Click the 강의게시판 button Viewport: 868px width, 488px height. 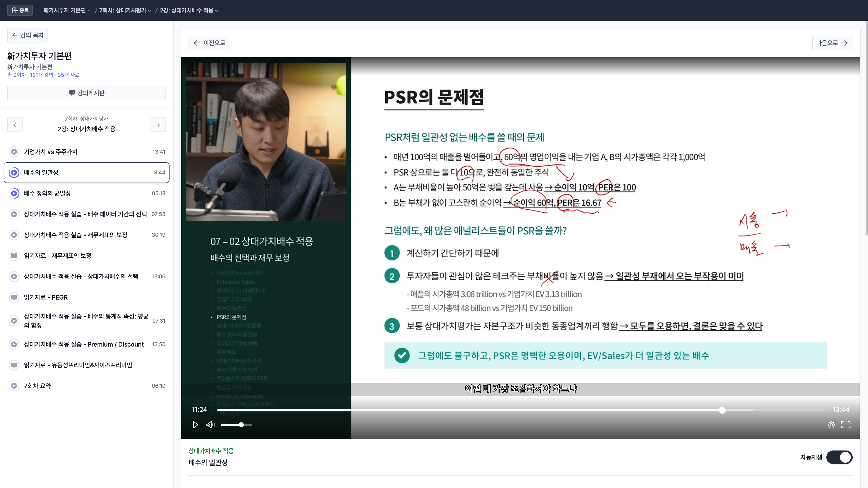(87, 93)
